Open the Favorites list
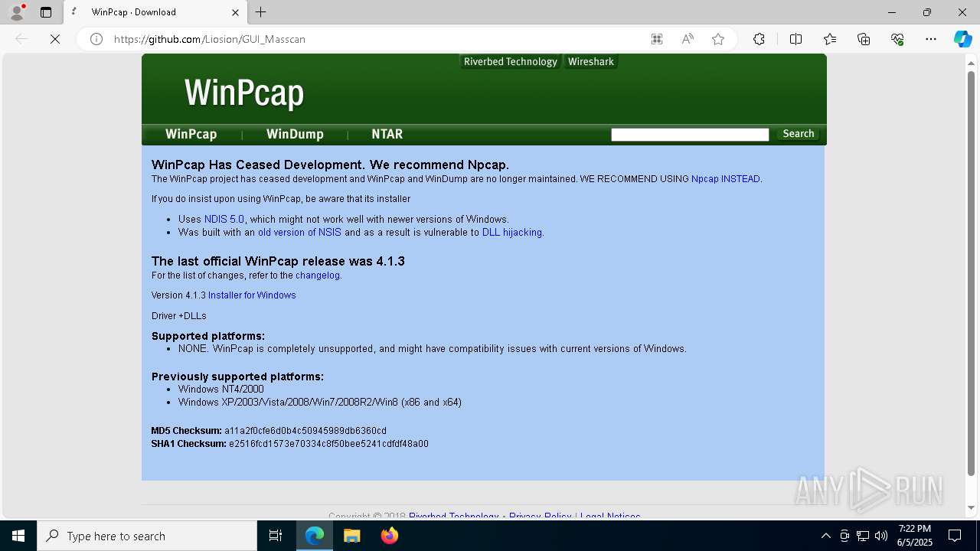980x551 pixels. 830,39
